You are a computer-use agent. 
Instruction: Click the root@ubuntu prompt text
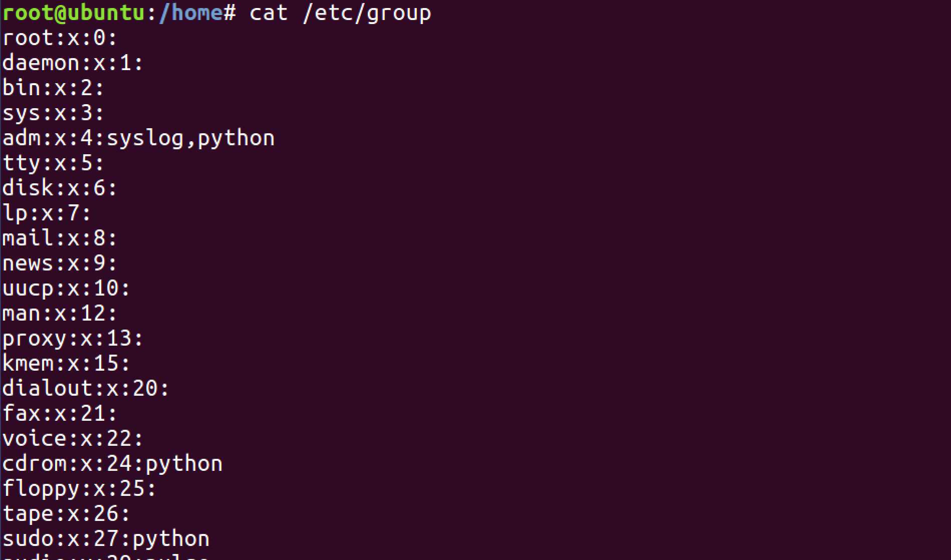click(x=74, y=13)
